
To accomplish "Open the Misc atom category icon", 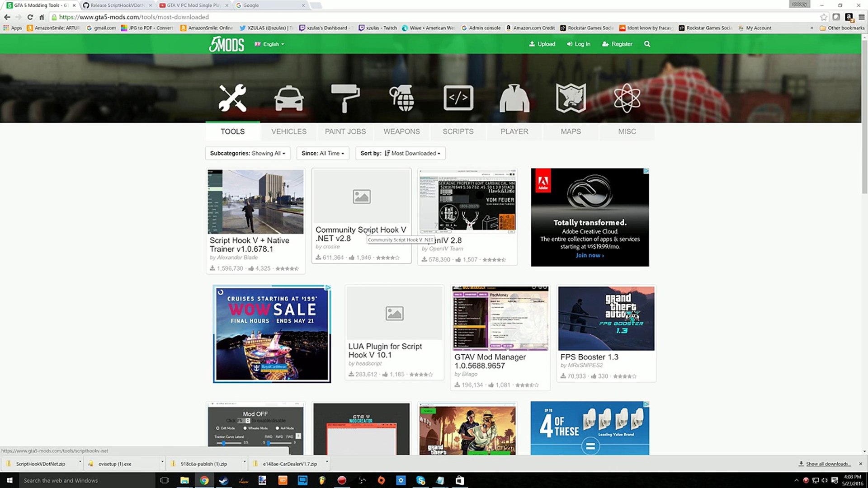I will coord(627,98).
